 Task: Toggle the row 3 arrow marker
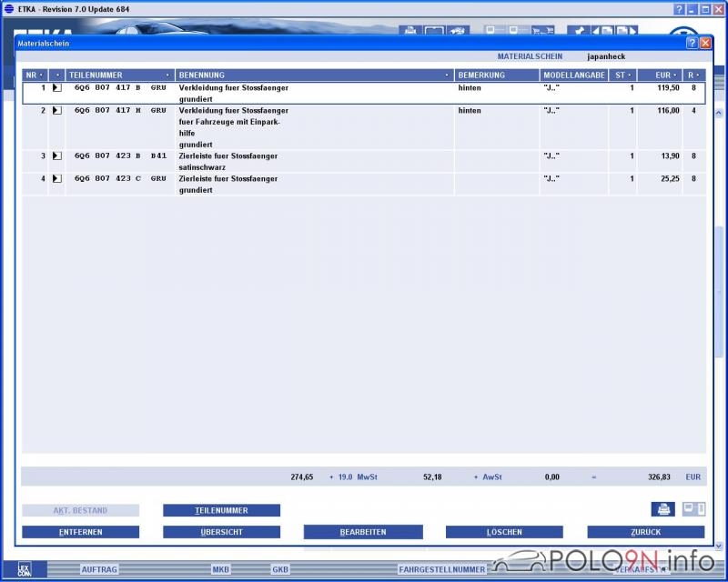pyautogui.click(x=56, y=156)
